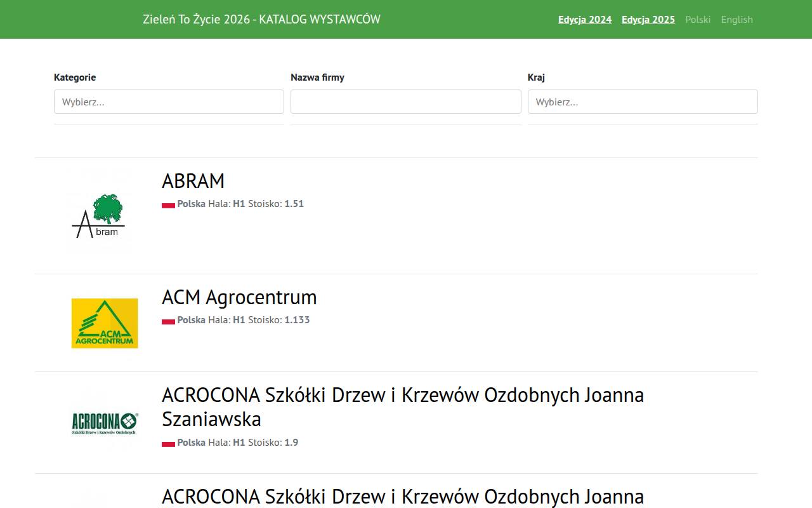This screenshot has width=812, height=508.
Task: Click ACROCONA's stand number 1.9
Action: coord(291,443)
